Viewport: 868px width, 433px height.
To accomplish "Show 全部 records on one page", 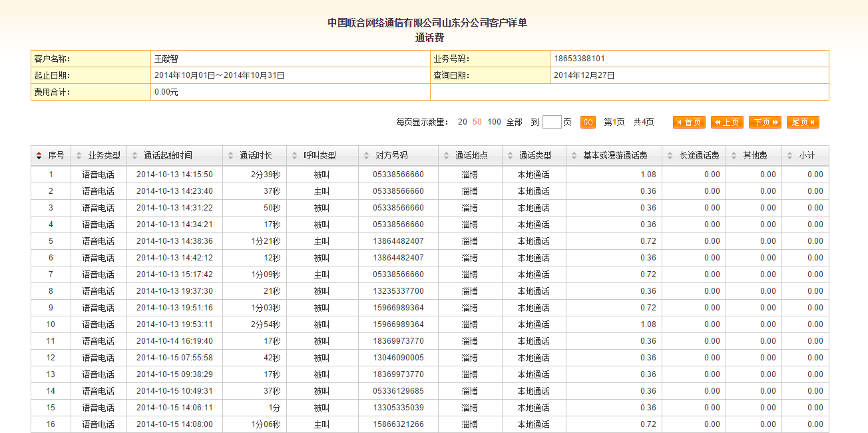I will [514, 123].
